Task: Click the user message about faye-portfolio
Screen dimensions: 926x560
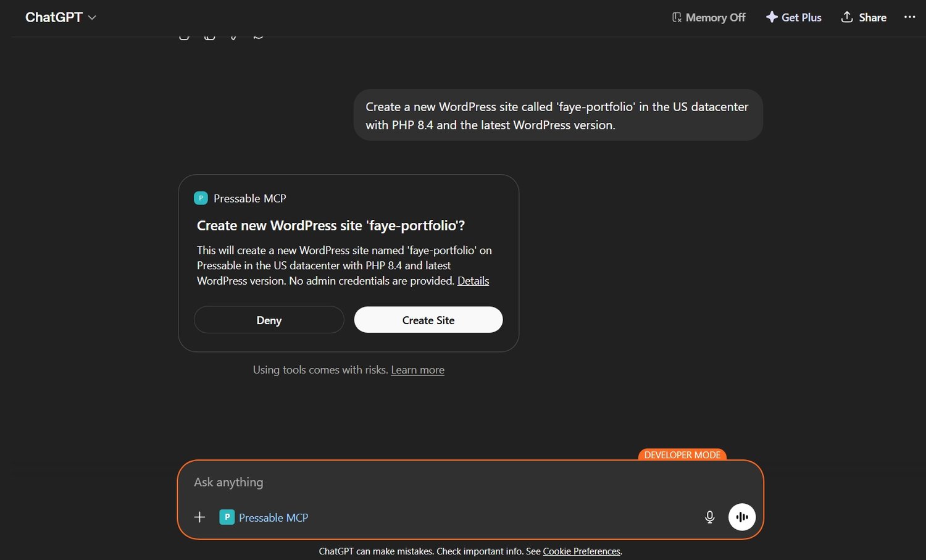Action: click(558, 115)
